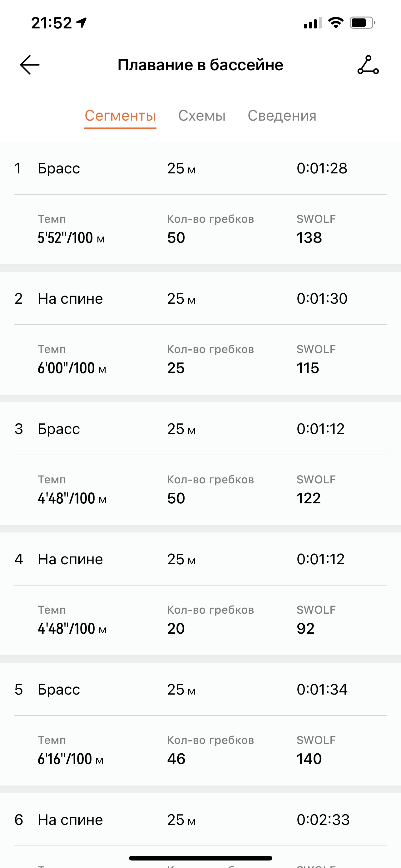Tap segment 5 Брасс row
This screenshot has height=868, width=401.
tap(59, 689)
